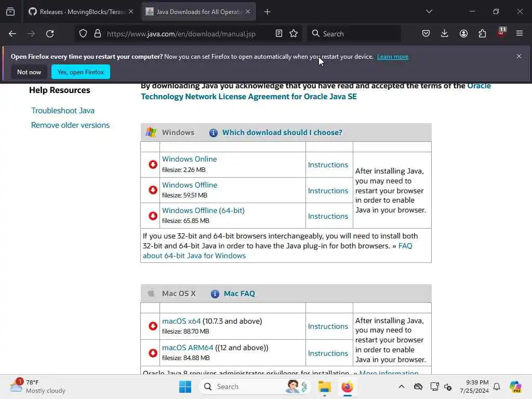Download Windows Offline (64-bit) link

pos(203,210)
